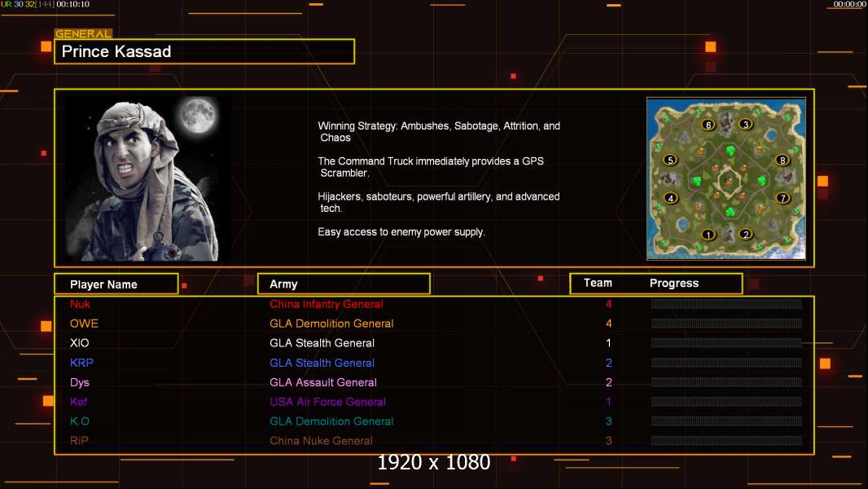Select player name K.O
The height and width of the screenshot is (489, 868).
[79, 421]
